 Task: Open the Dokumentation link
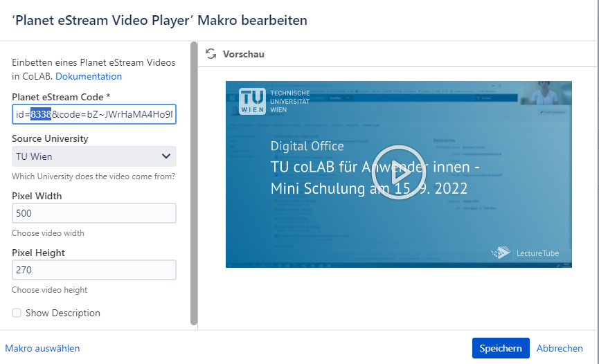[x=89, y=76]
